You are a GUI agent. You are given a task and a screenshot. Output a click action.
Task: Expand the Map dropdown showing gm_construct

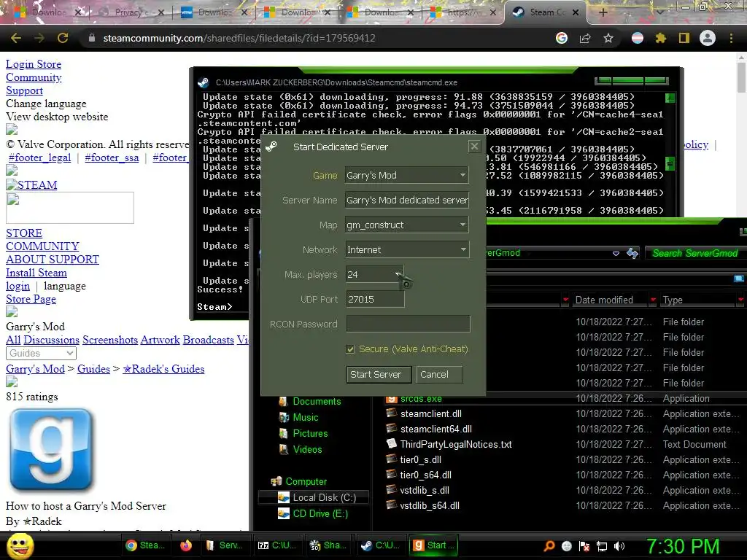tap(407, 225)
